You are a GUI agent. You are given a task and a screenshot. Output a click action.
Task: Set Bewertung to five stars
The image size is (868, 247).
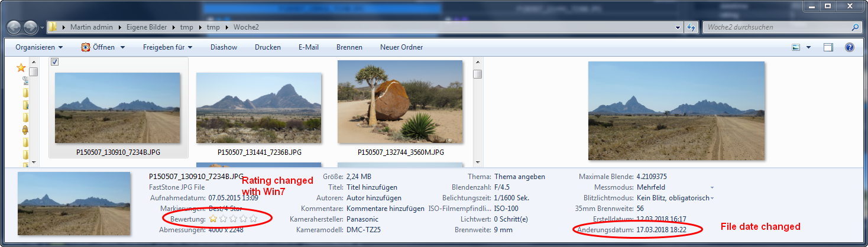(x=253, y=219)
